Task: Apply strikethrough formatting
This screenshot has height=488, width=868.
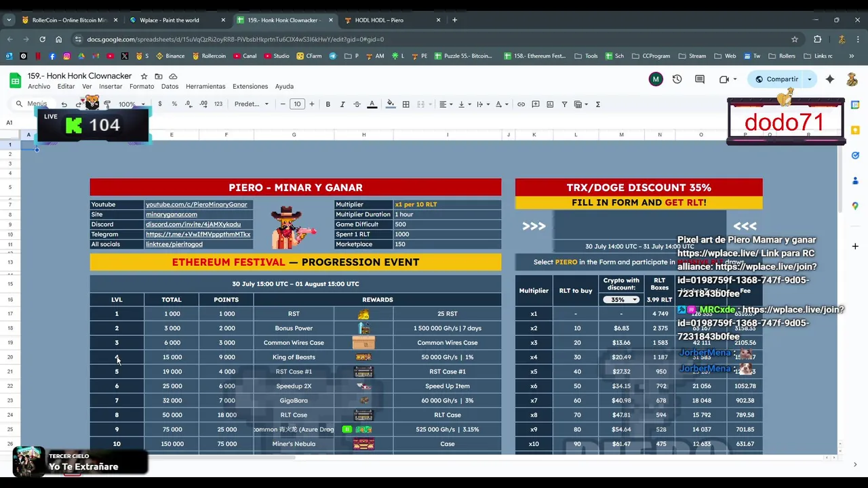Action: click(357, 104)
